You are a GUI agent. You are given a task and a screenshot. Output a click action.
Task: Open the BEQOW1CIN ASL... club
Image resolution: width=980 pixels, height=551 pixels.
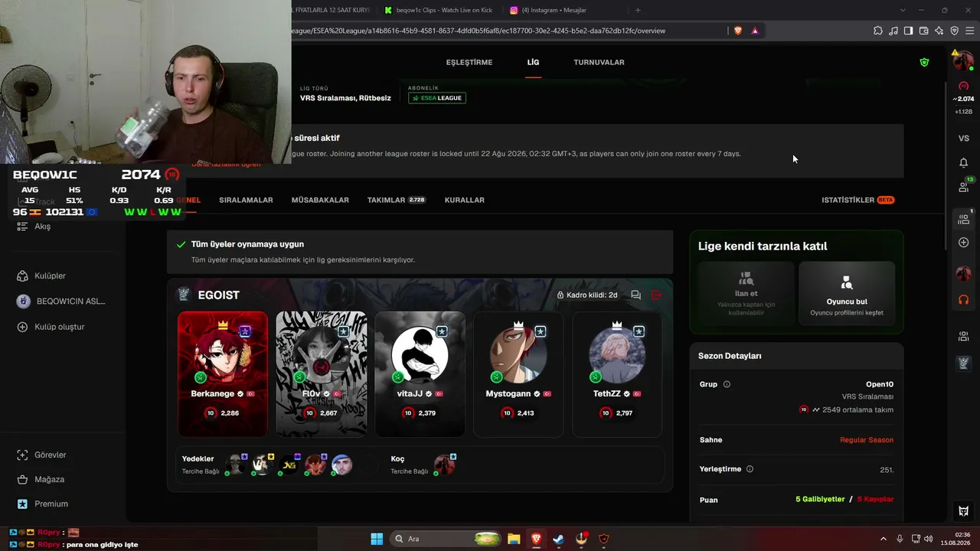(x=61, y=302)
